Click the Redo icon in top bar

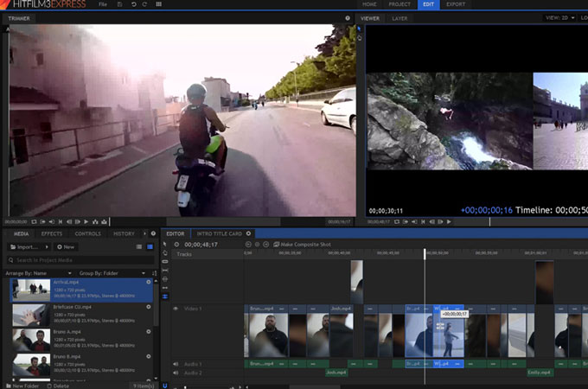click(144, 4)
